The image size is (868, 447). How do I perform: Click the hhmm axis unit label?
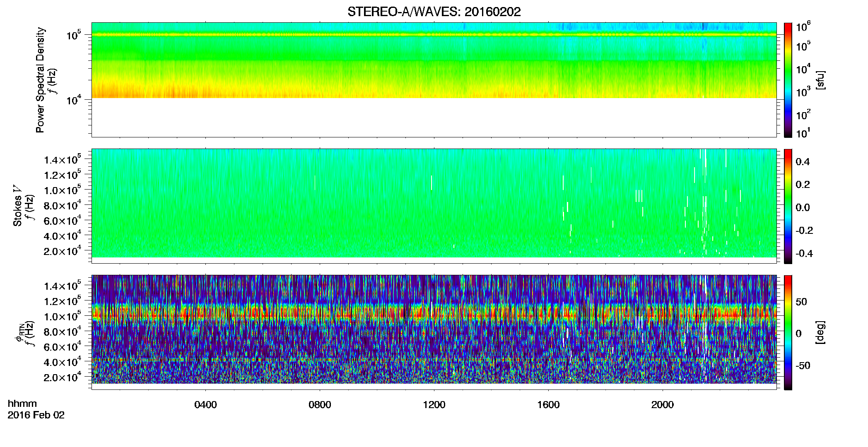pyautogui.click(x=22, y=404)
